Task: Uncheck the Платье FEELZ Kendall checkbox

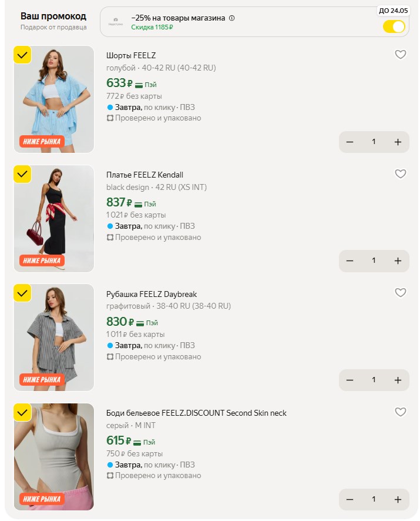Action: click(22, 174)
